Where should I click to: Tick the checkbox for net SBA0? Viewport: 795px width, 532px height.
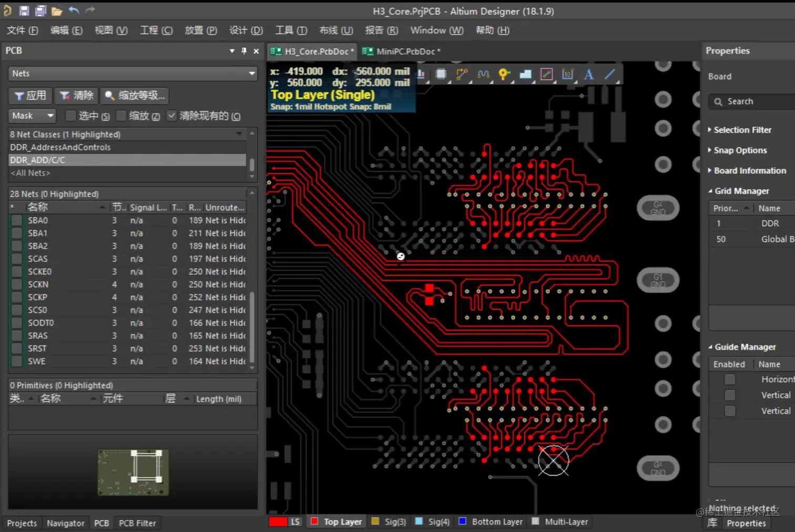17,220
